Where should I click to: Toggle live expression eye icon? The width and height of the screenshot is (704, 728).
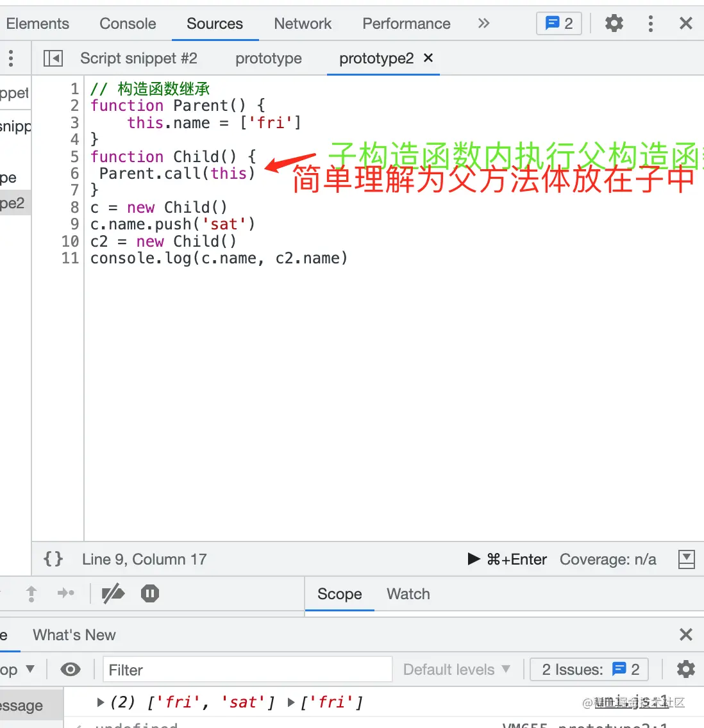(x=70, y=670)
